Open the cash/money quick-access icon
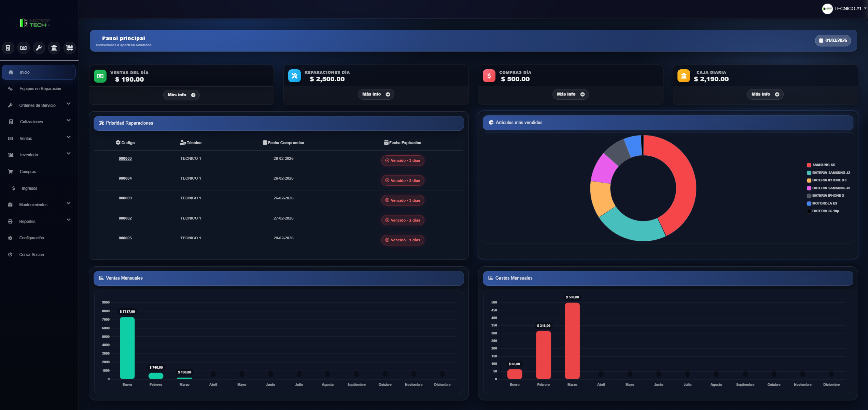 23,48
